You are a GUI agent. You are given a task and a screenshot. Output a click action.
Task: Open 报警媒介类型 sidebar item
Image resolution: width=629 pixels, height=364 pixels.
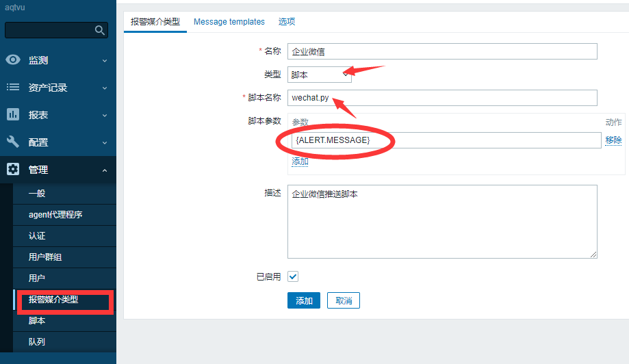64,300
